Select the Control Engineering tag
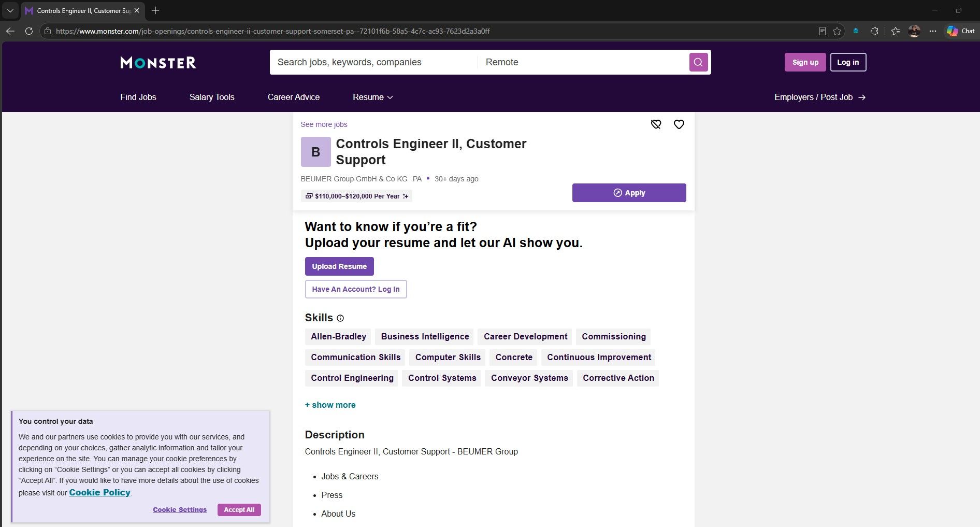 point(352,378)
